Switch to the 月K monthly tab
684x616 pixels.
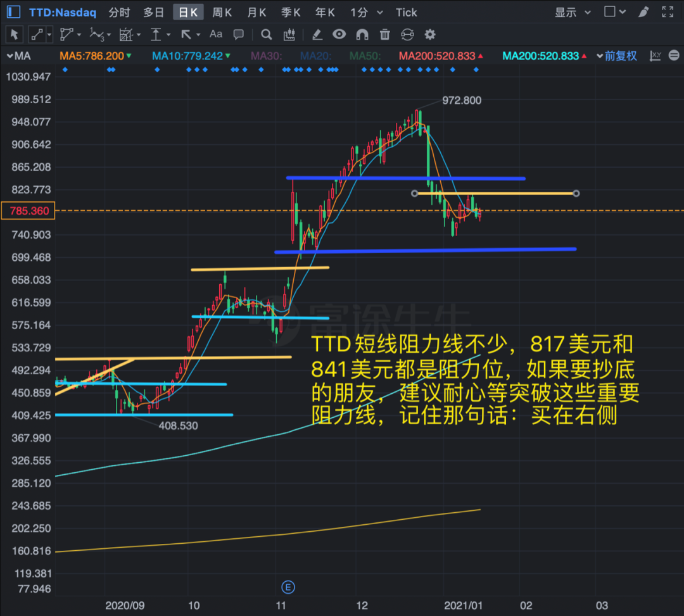(x=256, y=12)
